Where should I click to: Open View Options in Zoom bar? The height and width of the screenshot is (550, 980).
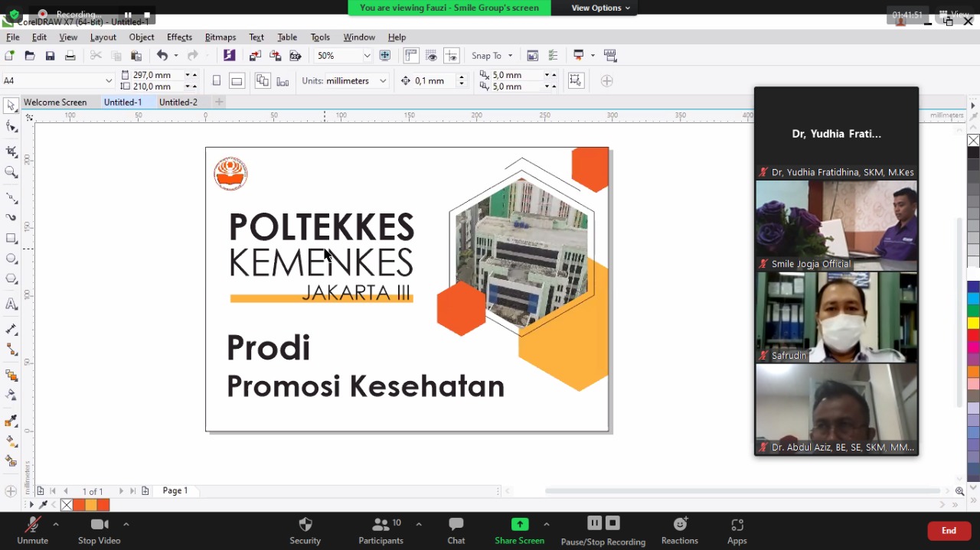pos(600,8)
